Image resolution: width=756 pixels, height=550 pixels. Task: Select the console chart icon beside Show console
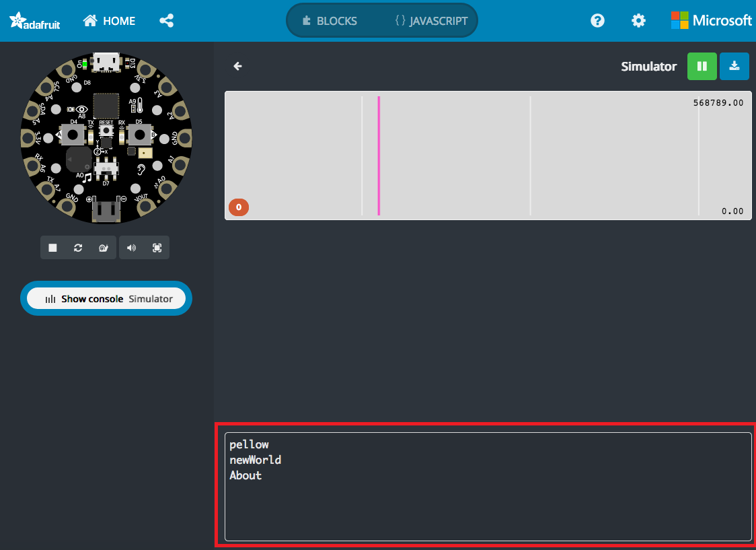(50, 298)
